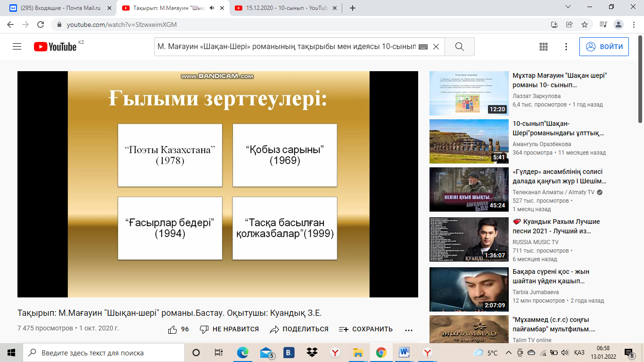Screen dimensions: 644x362
Task: Open the YouTube apps grid icon
Action: [x=543, y=47]
